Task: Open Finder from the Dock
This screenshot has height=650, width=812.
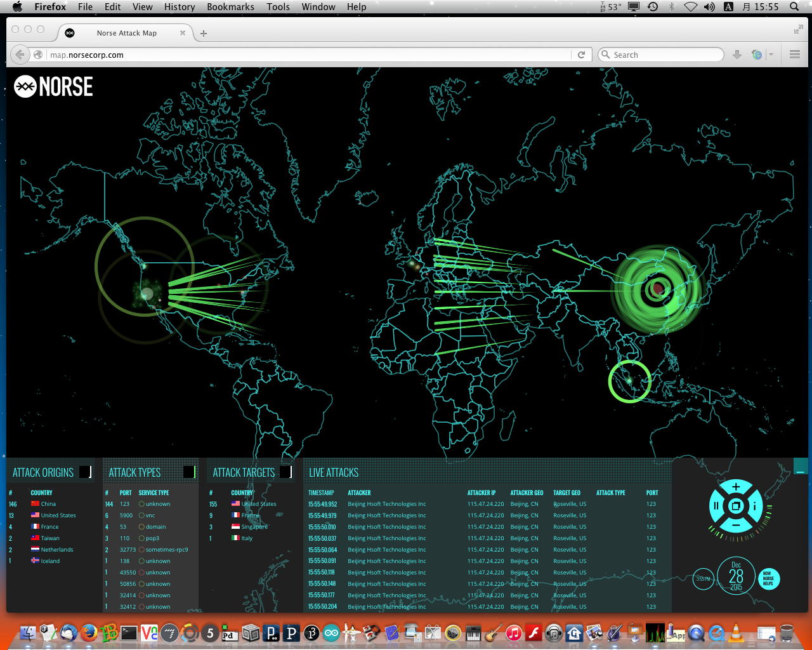Action: (29, 633)
